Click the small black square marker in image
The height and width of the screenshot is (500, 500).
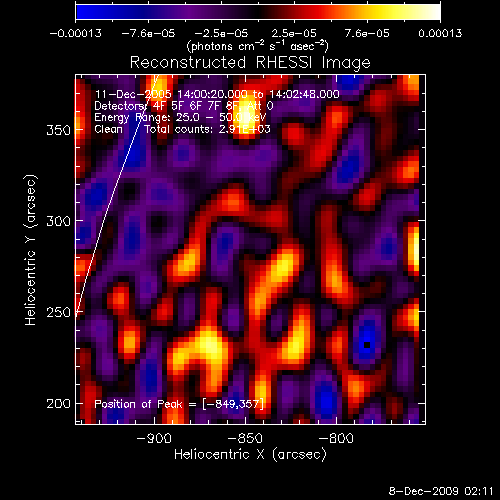click(x=367, y=345)
